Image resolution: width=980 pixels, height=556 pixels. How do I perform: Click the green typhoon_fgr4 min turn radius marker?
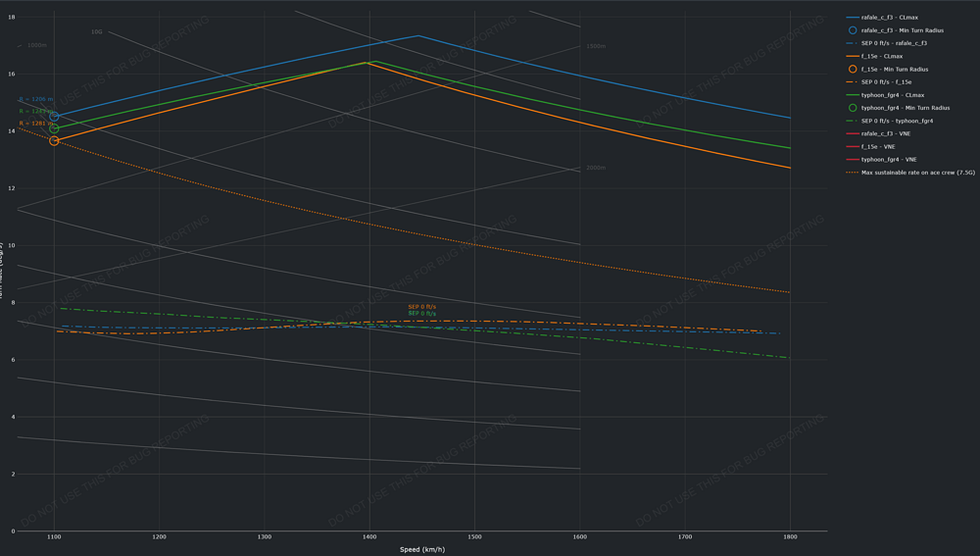[x=55, y=128]
